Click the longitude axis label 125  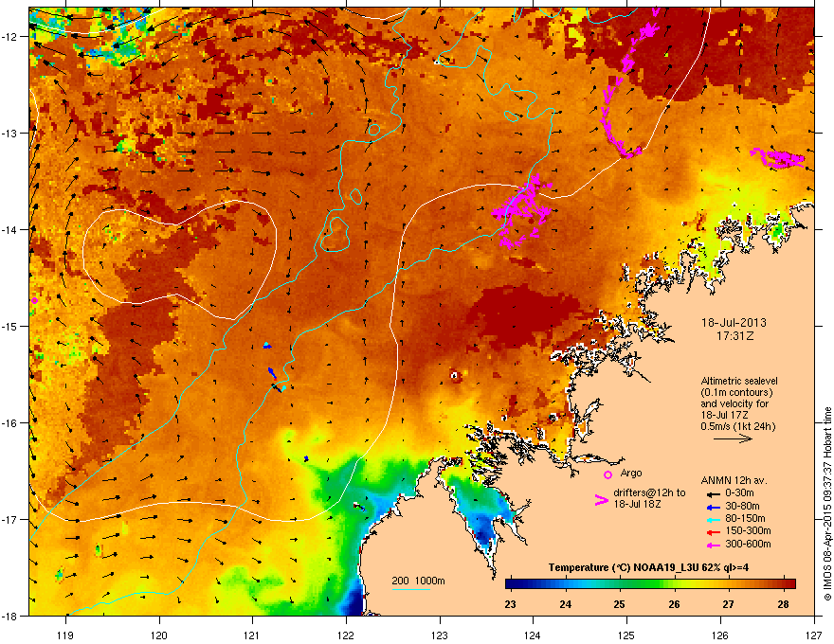626,635
